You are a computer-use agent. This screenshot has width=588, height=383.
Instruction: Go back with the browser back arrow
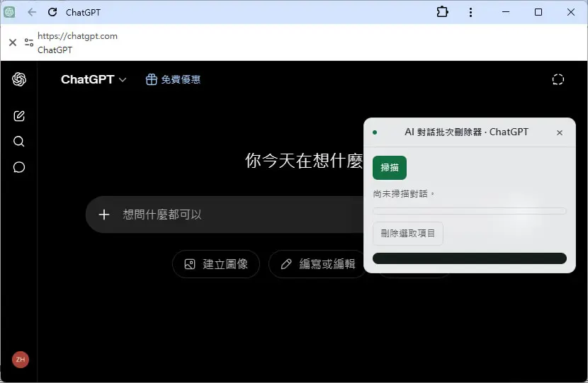(32, 12)
